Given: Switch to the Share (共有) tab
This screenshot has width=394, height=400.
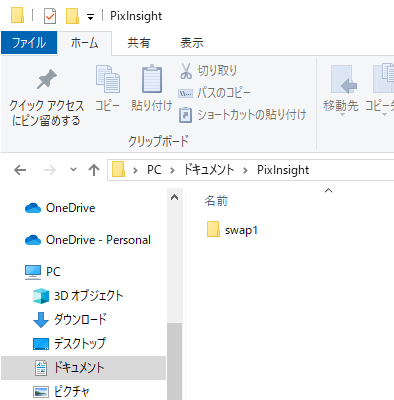Looking at the screenshot, I should coord(138,43).
